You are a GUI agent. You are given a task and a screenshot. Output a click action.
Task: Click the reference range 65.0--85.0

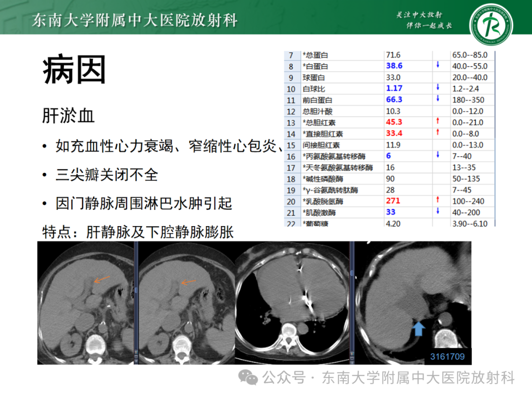470,55
